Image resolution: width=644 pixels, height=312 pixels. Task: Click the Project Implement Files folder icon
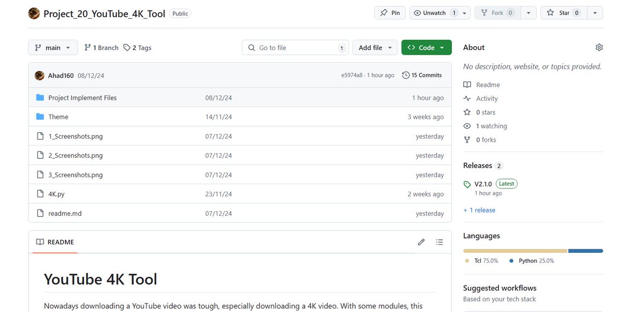[40, 98]
